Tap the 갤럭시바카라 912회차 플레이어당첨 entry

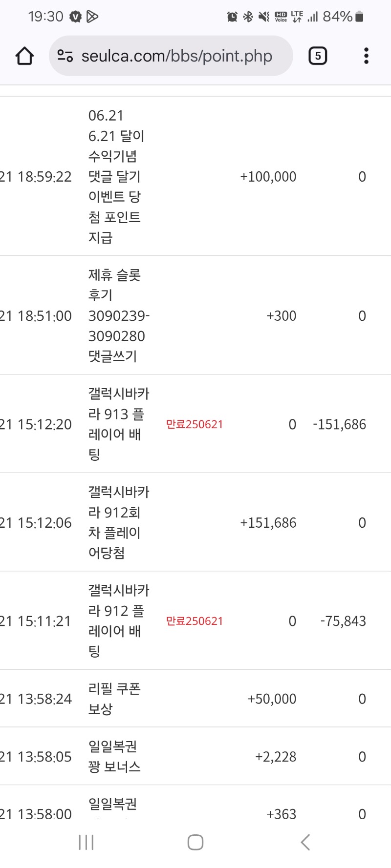[x=117, y=522]
